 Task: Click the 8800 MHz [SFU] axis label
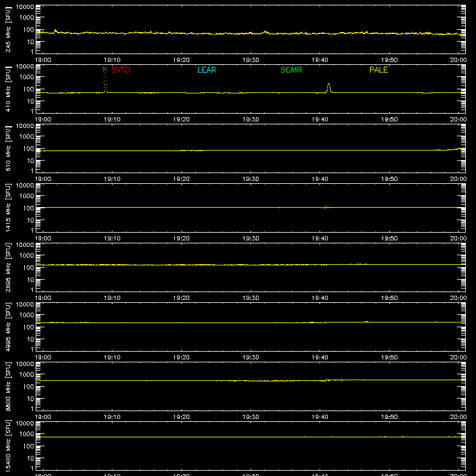tap(8, 386)
